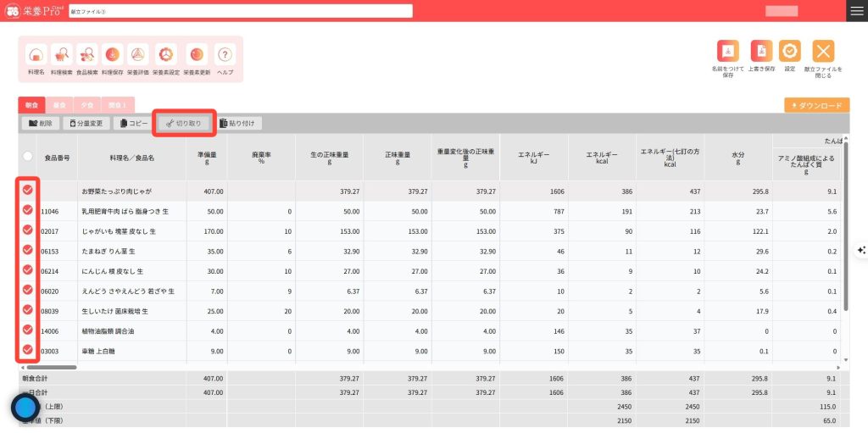The image size is (868, 433).
Task: Switch to the 夕食 tab
Action: point(86,105)
